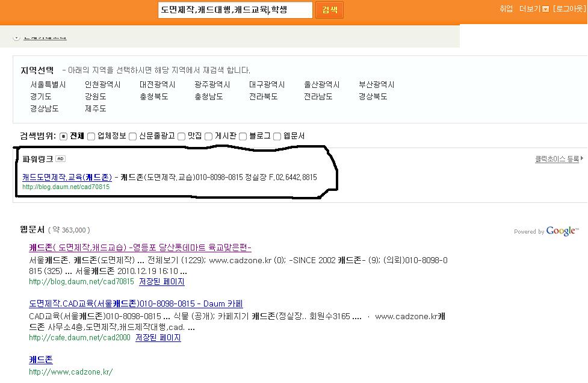Click the orange 검색 search button
Image resolution: width=588 pixels, height=383 pixels.
click(x=329, y=10)
